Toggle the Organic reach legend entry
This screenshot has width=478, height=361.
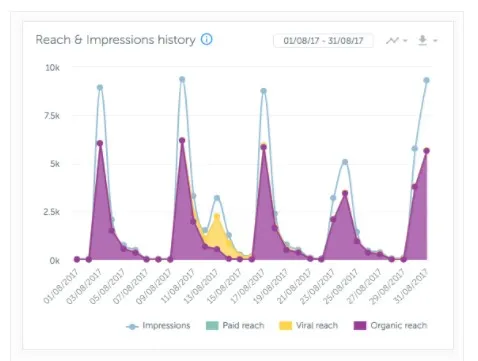click(390, 326)
